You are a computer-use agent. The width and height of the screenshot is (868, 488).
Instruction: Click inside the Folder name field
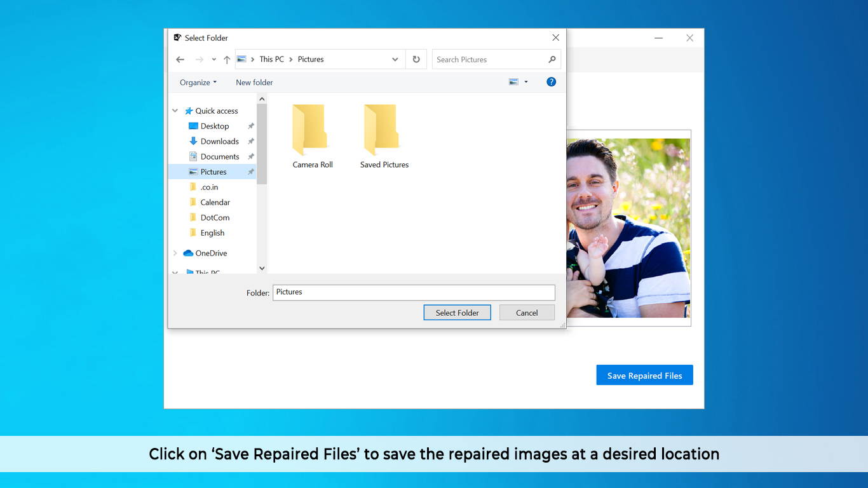[413, 292]
